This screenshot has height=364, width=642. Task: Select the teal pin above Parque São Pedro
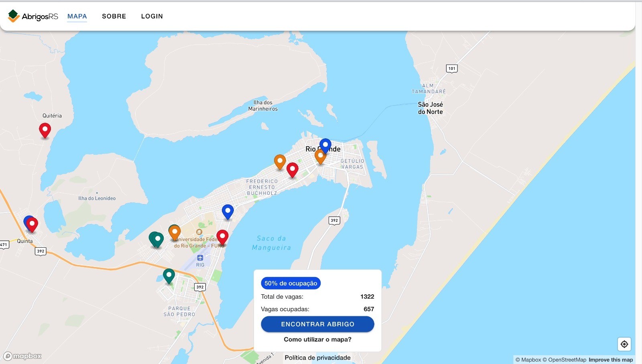click(x=169, y=276)
